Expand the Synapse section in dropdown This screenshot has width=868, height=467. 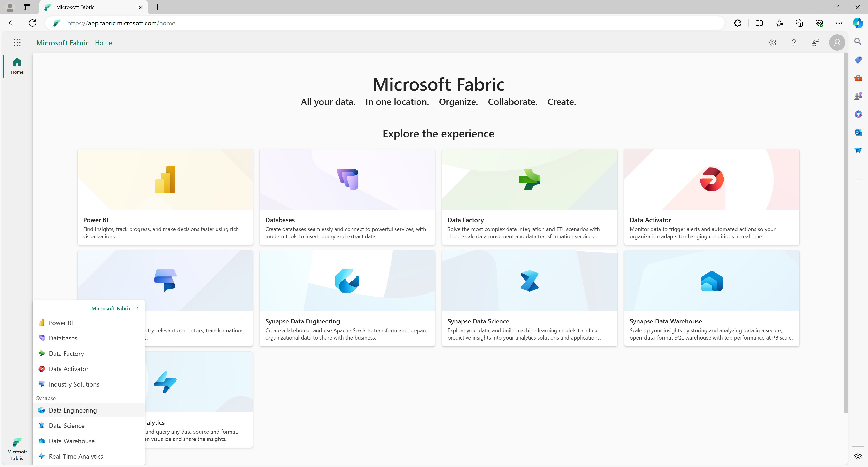click(46, 398)
